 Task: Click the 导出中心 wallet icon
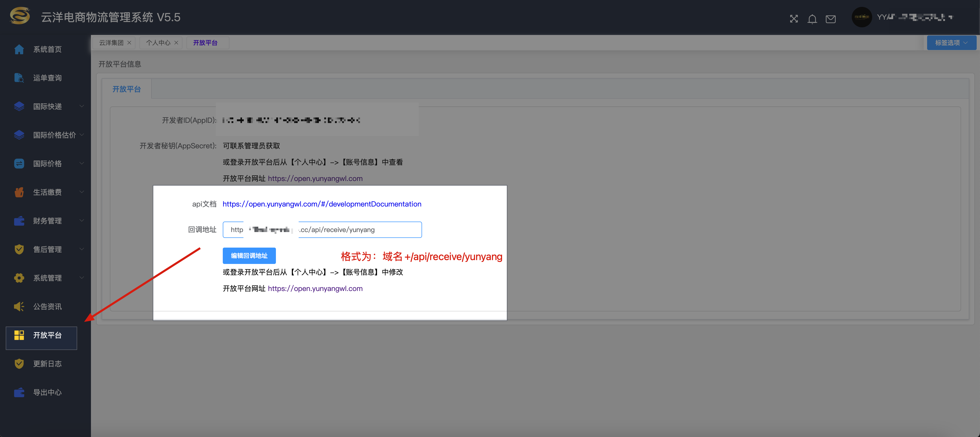click(x=19, y=393)
